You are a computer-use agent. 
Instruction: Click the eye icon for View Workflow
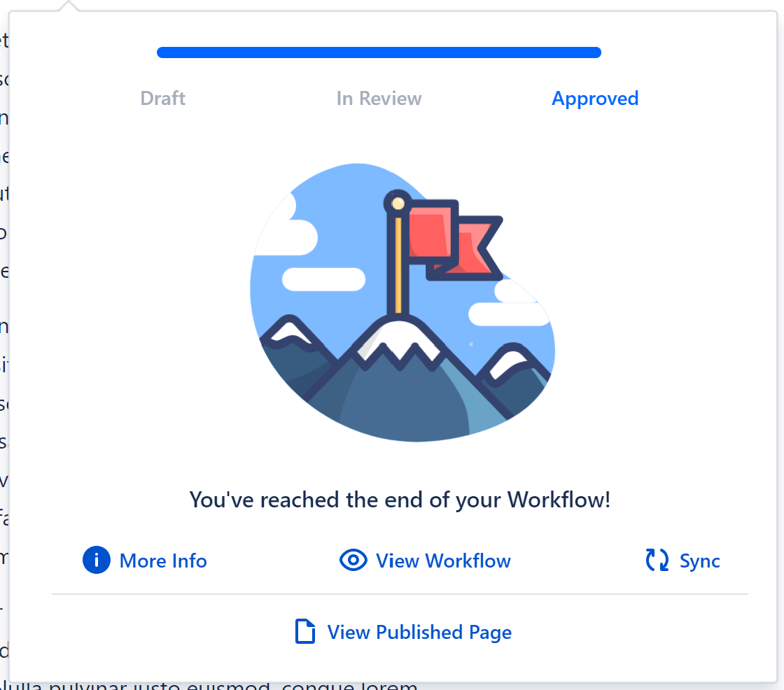pyautogui.click(x=353, y=560)
